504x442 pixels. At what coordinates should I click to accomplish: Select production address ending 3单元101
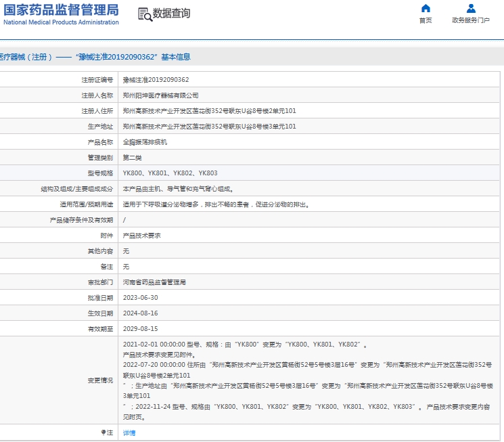coord(209,127)
